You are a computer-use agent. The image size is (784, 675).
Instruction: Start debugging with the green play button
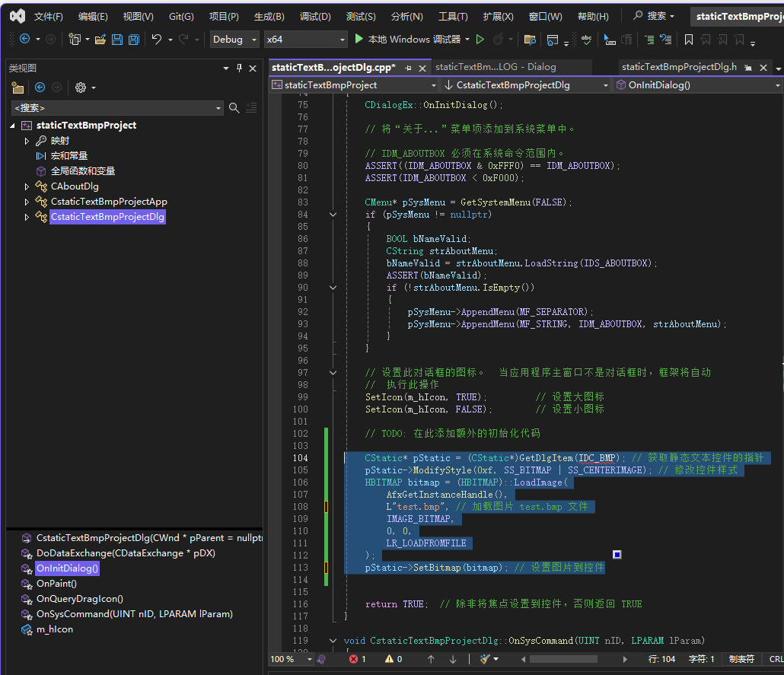click(x=359, y=39)
